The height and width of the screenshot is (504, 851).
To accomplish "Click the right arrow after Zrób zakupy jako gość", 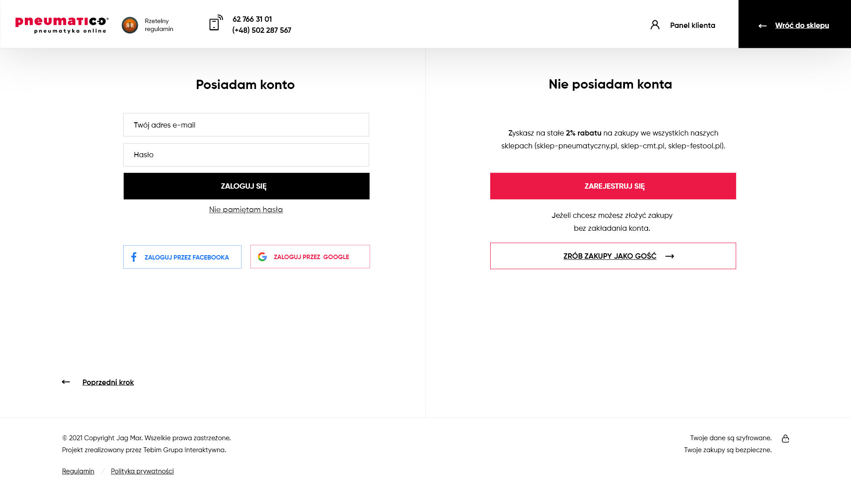I will tap(670, 256).
